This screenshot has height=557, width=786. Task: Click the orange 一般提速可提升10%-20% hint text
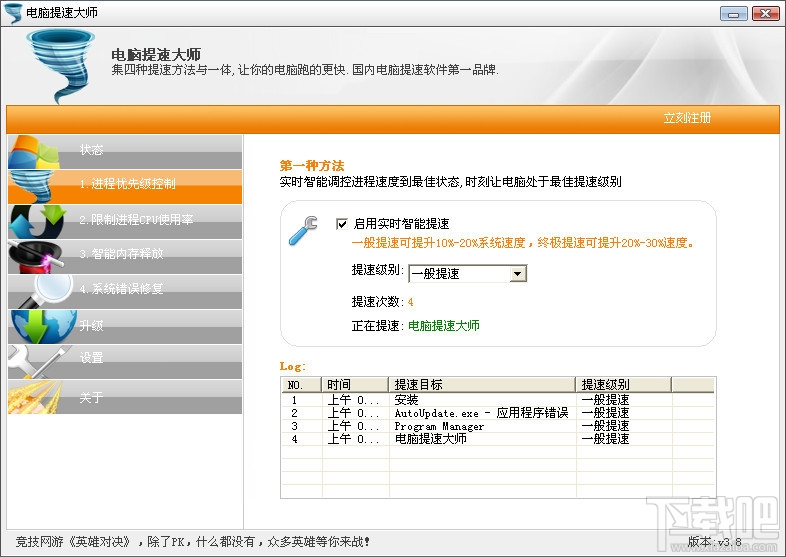click(x=522, y=243)
